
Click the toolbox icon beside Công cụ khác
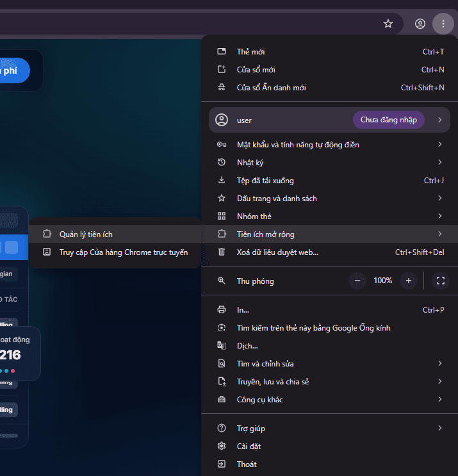(x=222, y=399)
